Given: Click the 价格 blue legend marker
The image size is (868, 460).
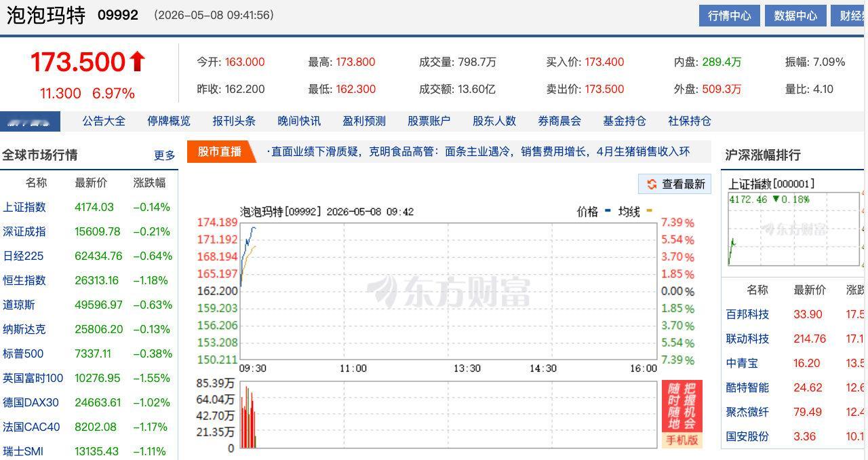Looking at the screenshot, I should (x=608, y=211).
